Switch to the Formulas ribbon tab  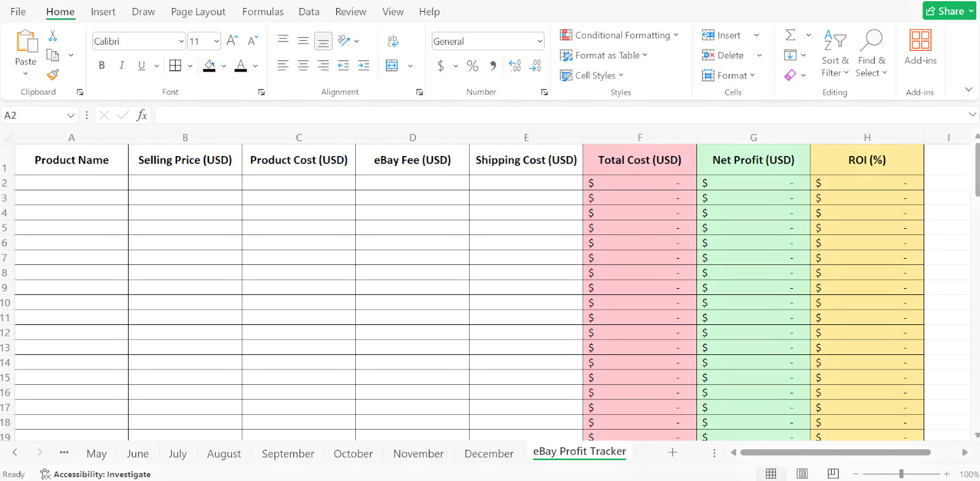(x=263, y=12)
